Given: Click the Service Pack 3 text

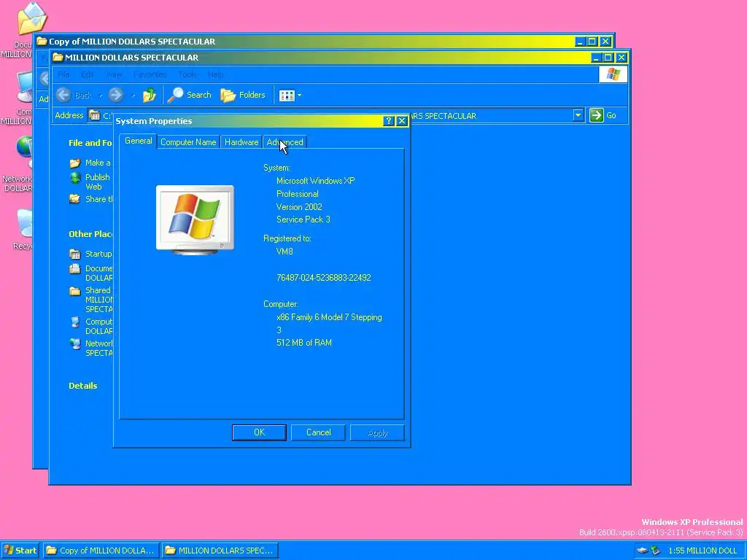Looking at the screenshot, I should (303, 219).
